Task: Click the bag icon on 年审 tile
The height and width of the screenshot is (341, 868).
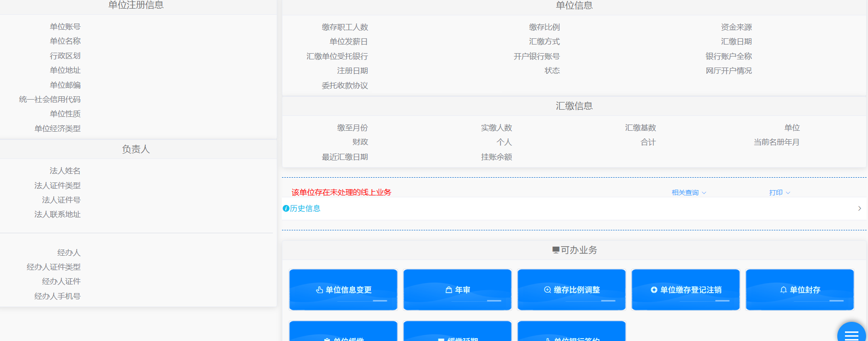Action: (449, 290)
